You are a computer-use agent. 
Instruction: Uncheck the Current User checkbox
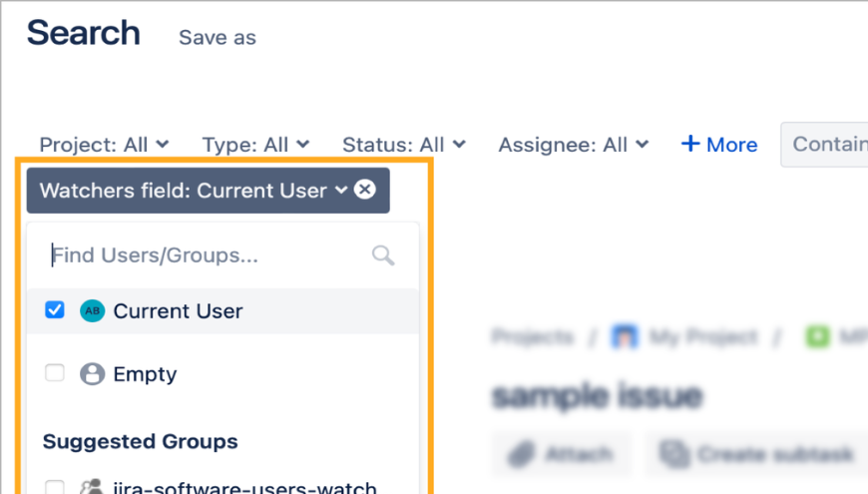(55, 311)
